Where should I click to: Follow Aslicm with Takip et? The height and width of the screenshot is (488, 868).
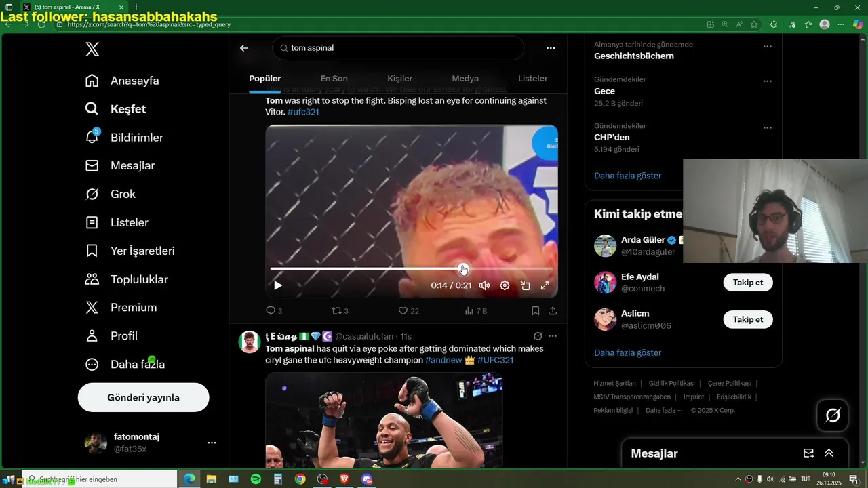pyautogui.click(x=748, y=320)
